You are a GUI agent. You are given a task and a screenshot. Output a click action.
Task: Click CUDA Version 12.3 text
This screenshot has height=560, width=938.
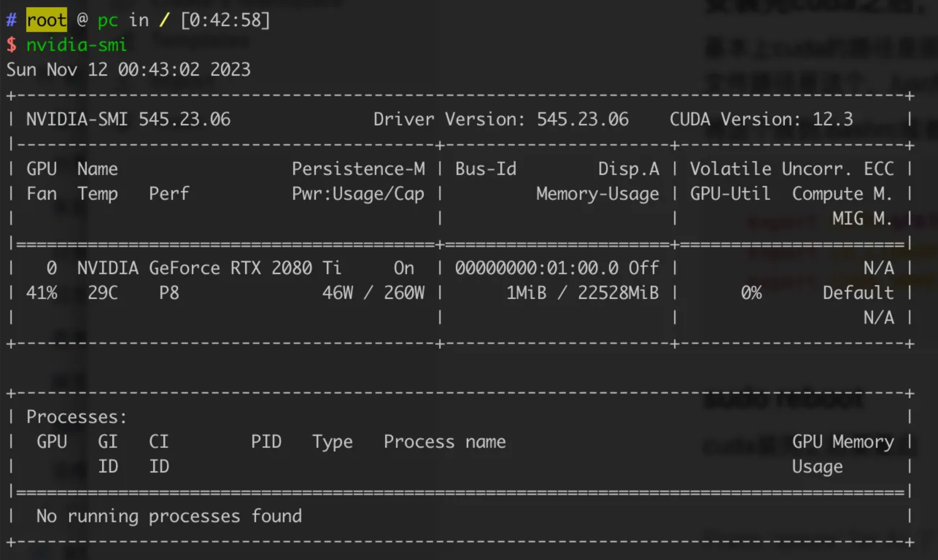761,120
